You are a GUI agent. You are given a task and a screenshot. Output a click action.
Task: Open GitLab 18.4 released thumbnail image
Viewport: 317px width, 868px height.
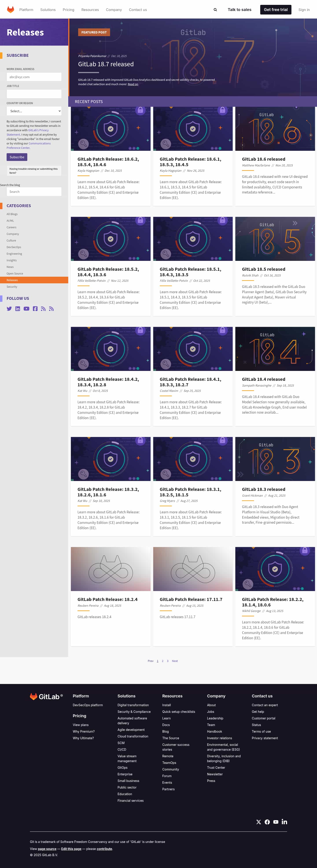[275, 349]
